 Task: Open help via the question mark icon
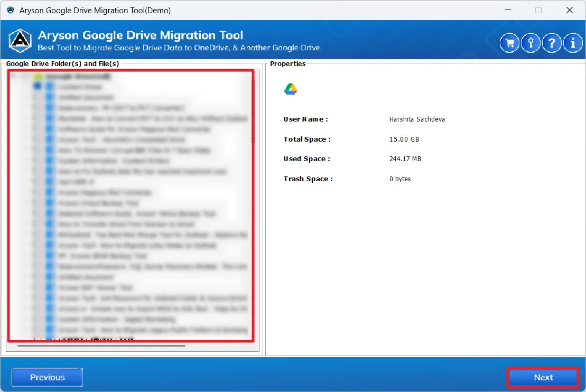point(552,43)
